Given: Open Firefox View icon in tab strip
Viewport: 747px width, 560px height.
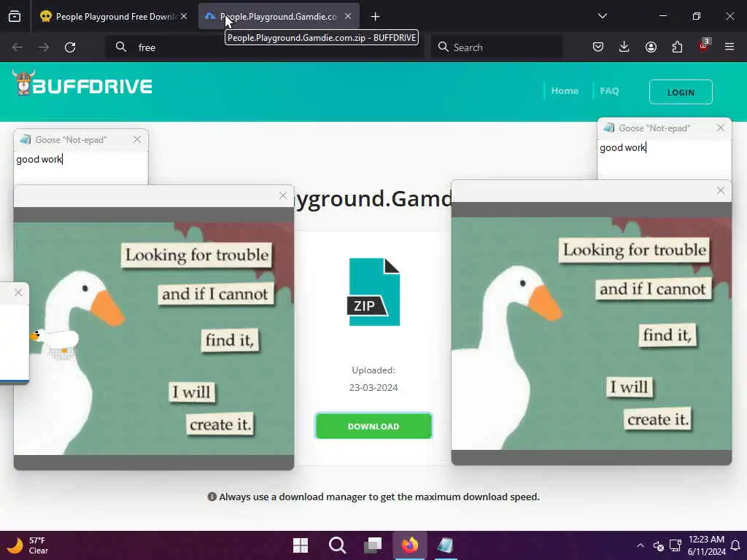Looking at the screenshot, I should 15,17.
